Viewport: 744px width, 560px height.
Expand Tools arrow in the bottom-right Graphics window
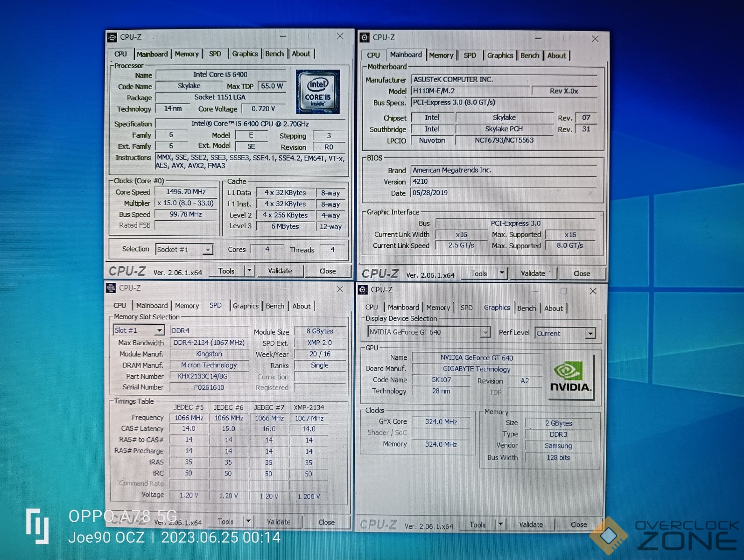pos(500,525)
